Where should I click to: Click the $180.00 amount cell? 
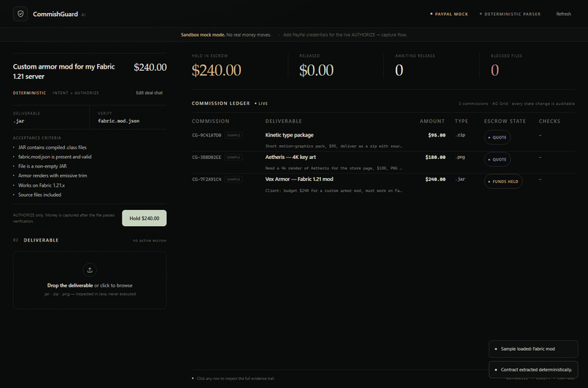point(436,158)
